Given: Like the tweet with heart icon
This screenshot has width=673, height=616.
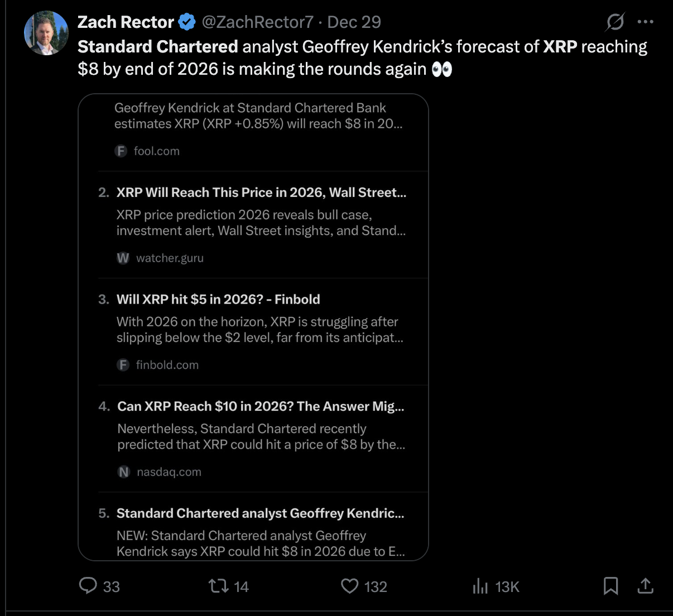Looking at the screenshot, I should (x=349, y=586).
